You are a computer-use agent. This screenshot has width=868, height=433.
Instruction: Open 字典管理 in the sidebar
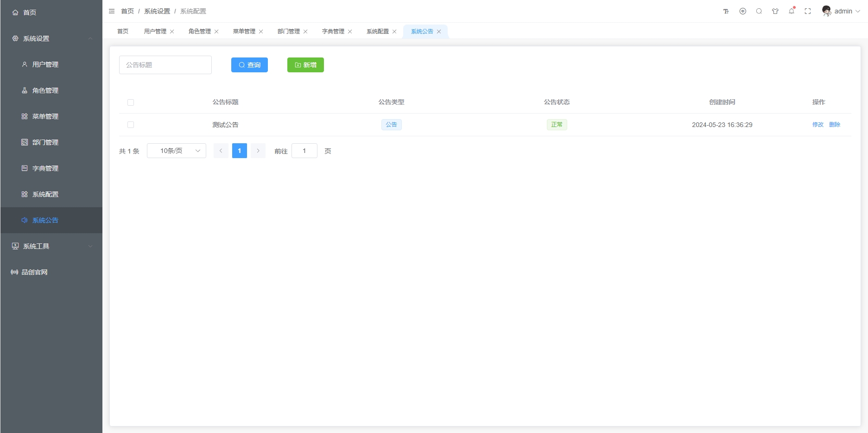[x=45, y=168]
